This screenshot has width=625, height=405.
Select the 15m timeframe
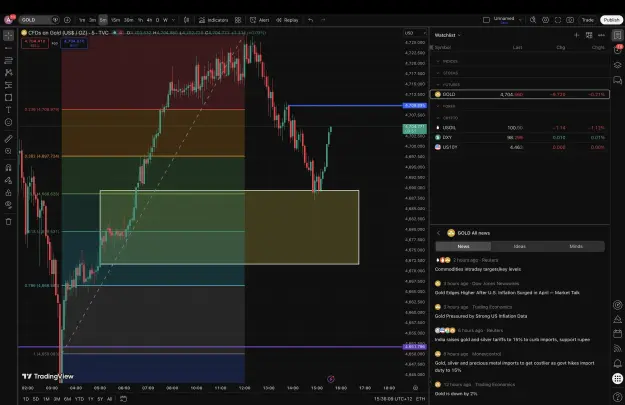pyautogui.click(x=116, y=20)
